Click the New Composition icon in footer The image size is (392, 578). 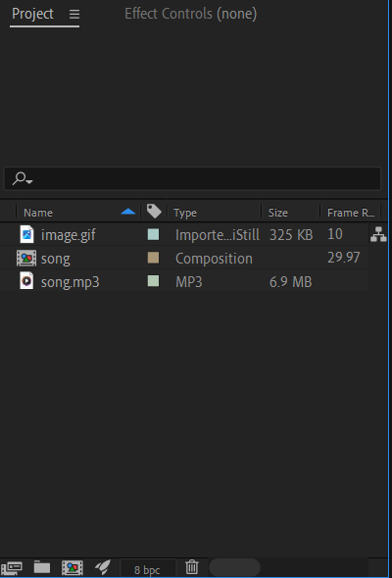[x=73, y=568]
